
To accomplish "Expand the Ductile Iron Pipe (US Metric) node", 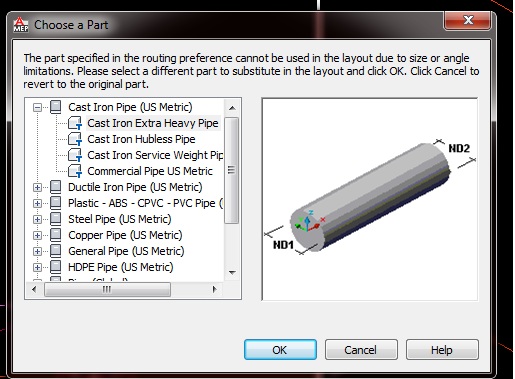I will pyautogui.click(x=37, y=187).
